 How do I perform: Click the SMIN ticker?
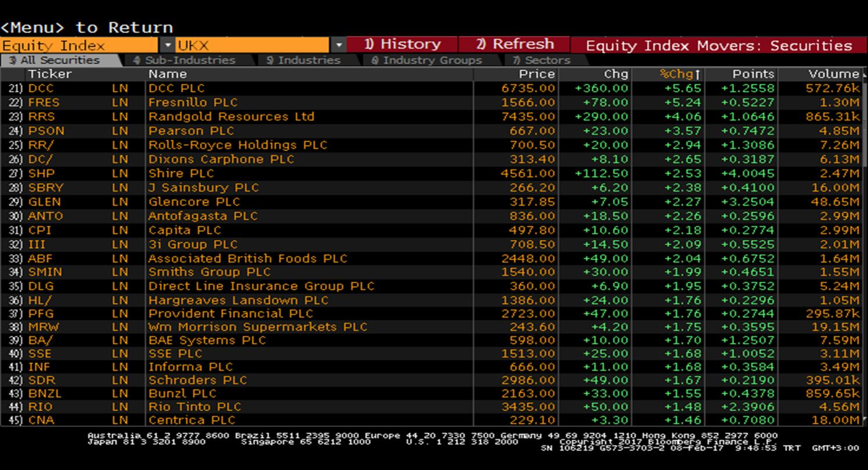tap(45, 272)
